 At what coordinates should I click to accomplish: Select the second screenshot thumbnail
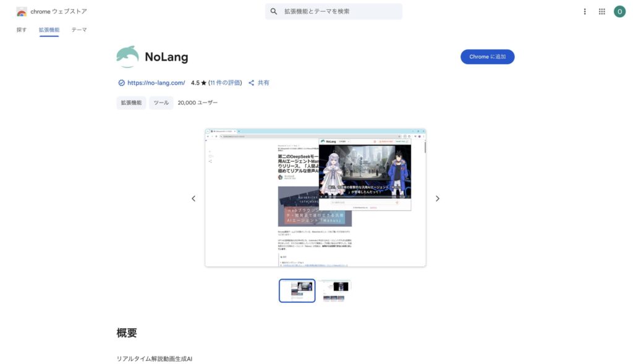334,290
